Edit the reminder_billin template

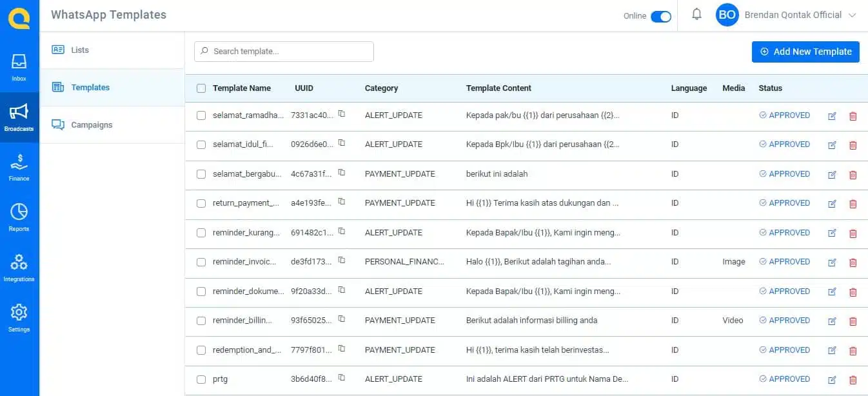[x=832, y=321]
